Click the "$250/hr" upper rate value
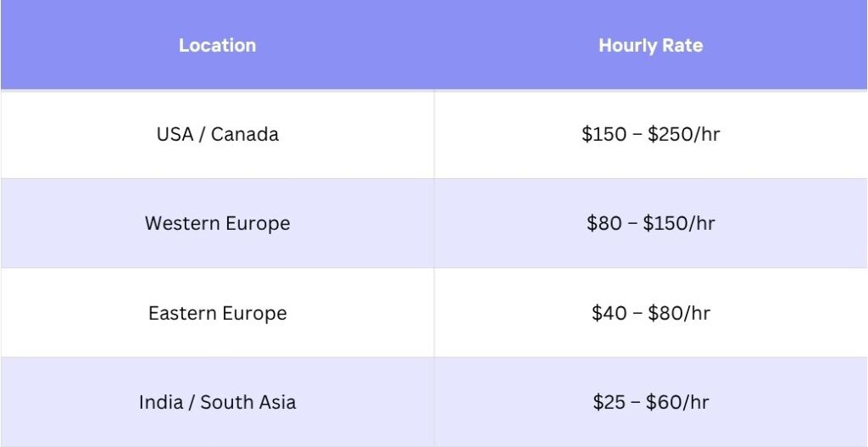 pos(684,134)
